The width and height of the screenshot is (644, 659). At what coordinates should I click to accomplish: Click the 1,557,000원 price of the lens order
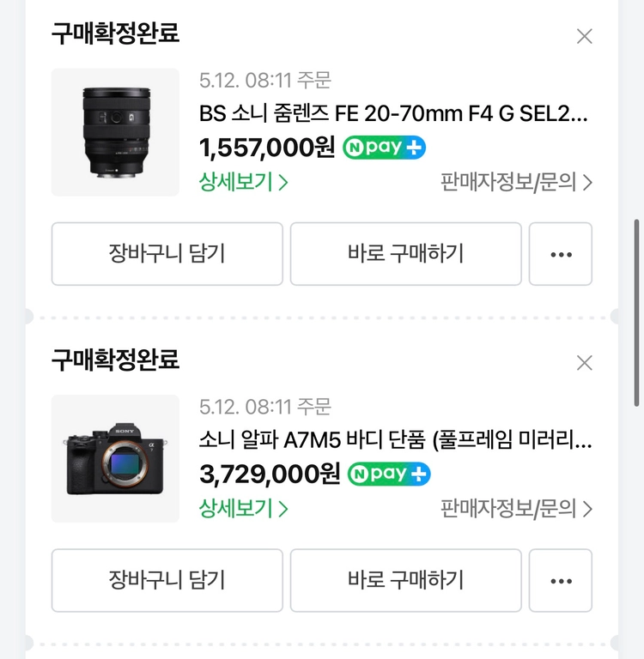click(267, 148)
